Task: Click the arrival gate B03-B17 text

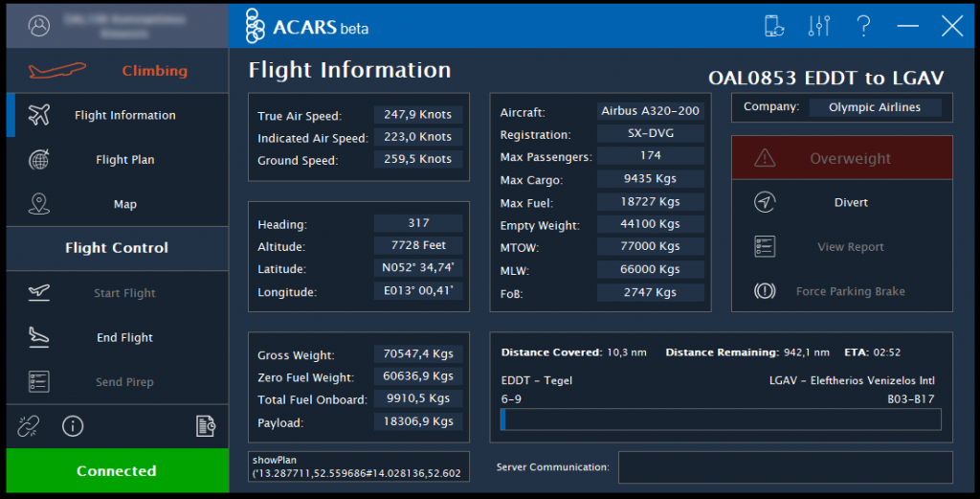Action: click(911, 399)
